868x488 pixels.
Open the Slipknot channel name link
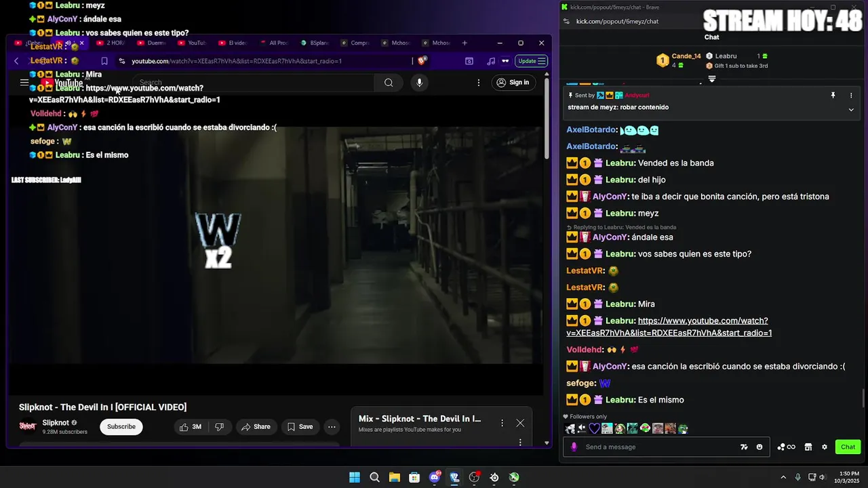coord(56,423)
